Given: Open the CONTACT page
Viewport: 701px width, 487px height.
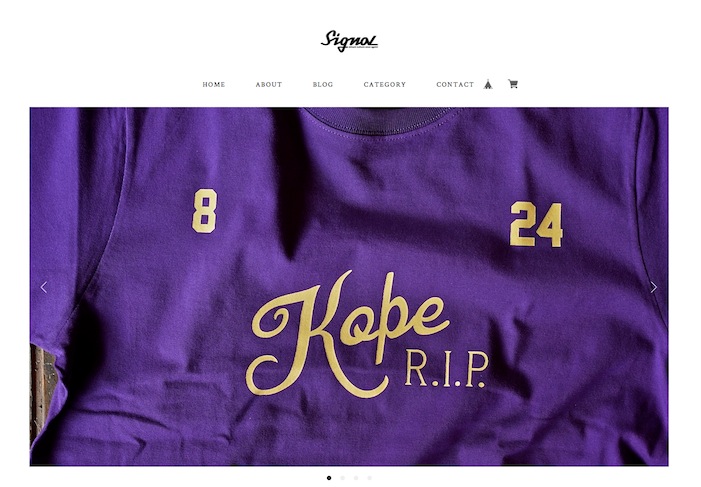Looking at the screenshot, I should (455, 85).
